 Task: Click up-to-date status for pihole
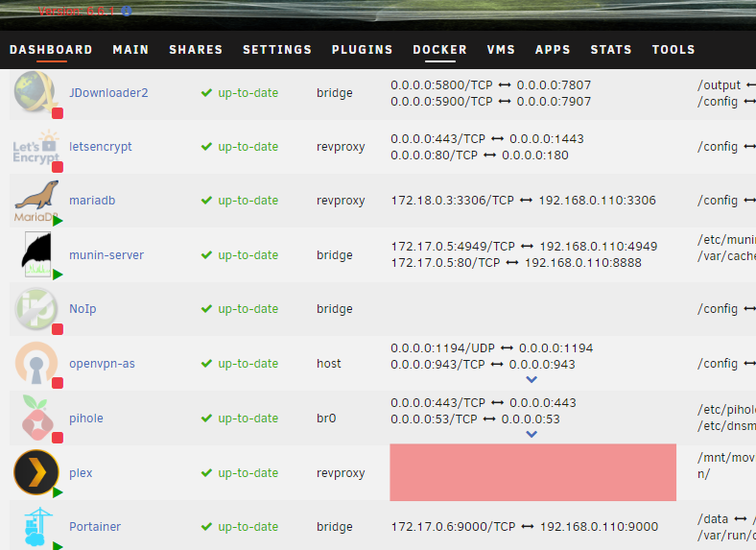coord(240,418)
